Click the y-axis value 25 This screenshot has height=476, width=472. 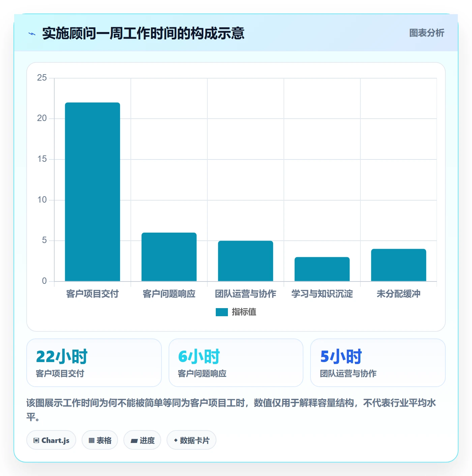click(42, 78)
